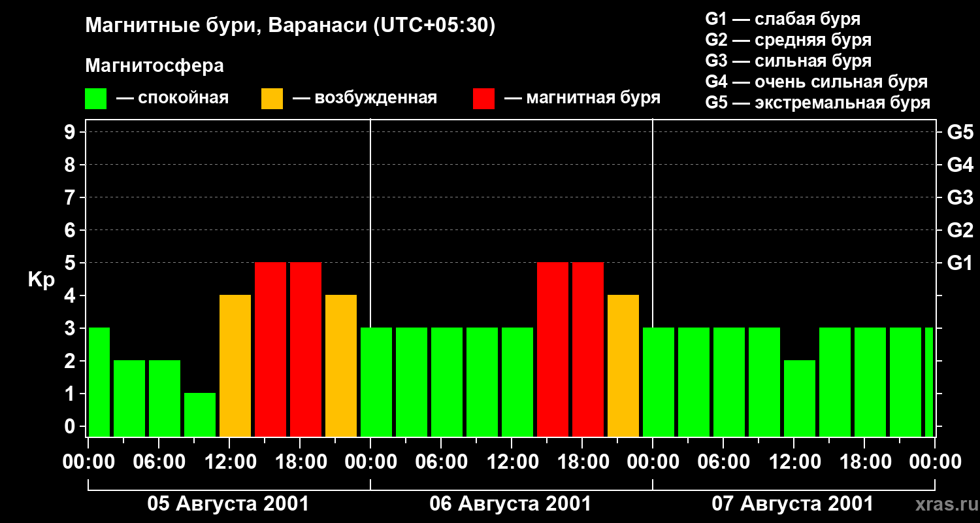Click the Kp 1 green bar on 05 Августа
The width and height of the screenshot is (980, 523).
pos(200,414)
